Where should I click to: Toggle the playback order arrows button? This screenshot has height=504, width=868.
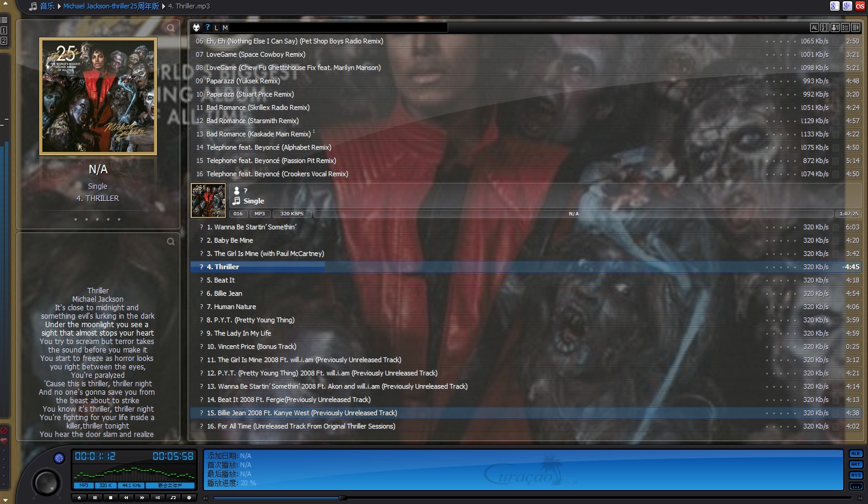click(158, 497)
